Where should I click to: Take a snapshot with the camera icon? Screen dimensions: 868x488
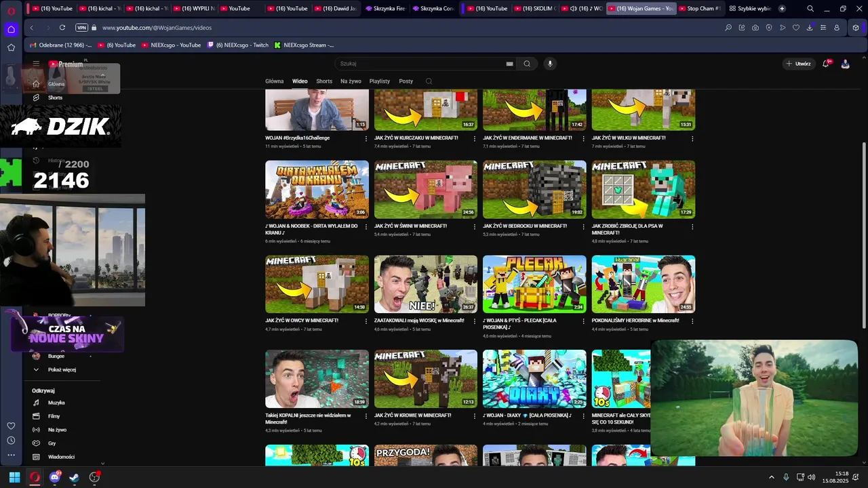(x=755, y=28)
